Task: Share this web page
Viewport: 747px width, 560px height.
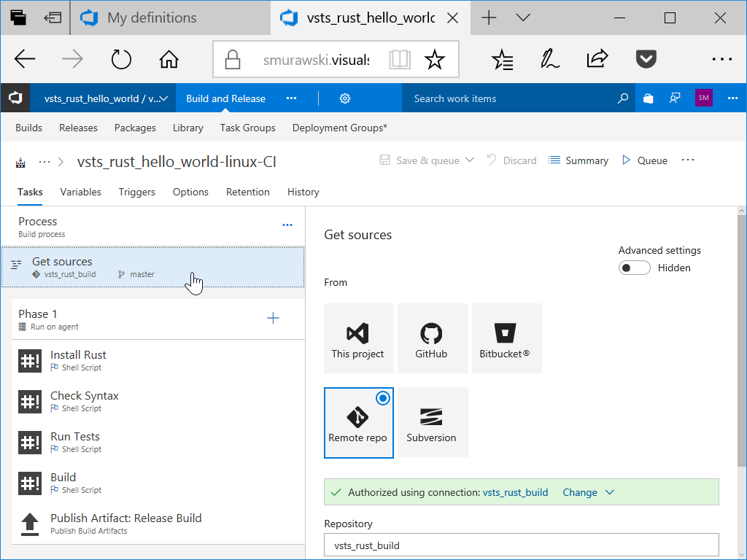Action: coord(597,58)
